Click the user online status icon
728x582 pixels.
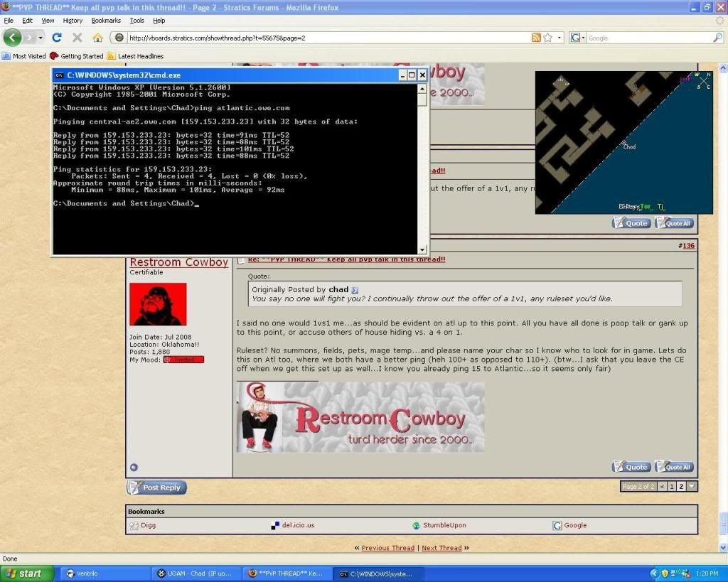134,468
